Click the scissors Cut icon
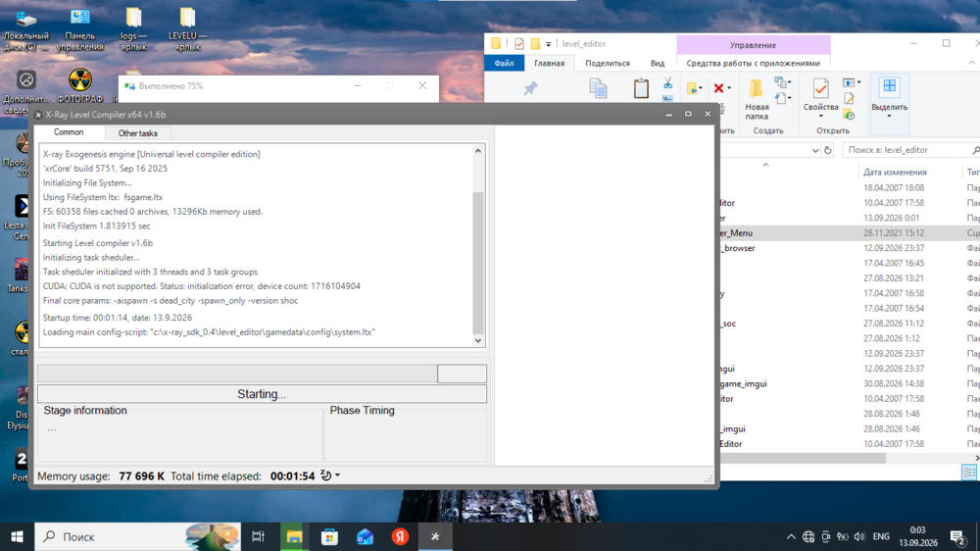The width and height of the screenshot is (980, 551). (x=667, y=83)
